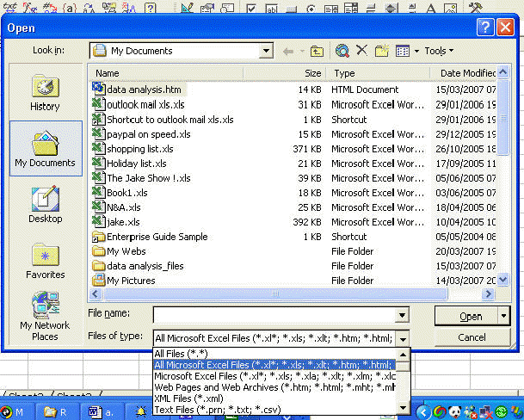
Task: Click the My Pictures folder icon
Action: tap(98, 280)
